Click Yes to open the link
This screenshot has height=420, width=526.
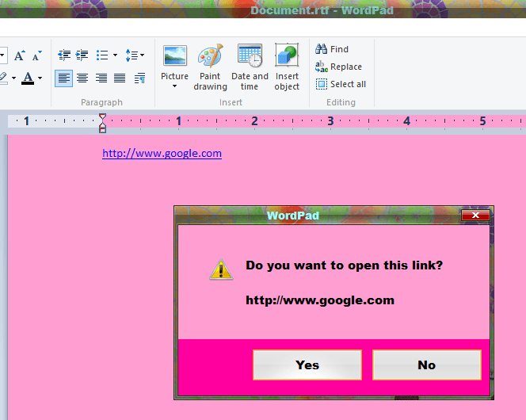307,365
